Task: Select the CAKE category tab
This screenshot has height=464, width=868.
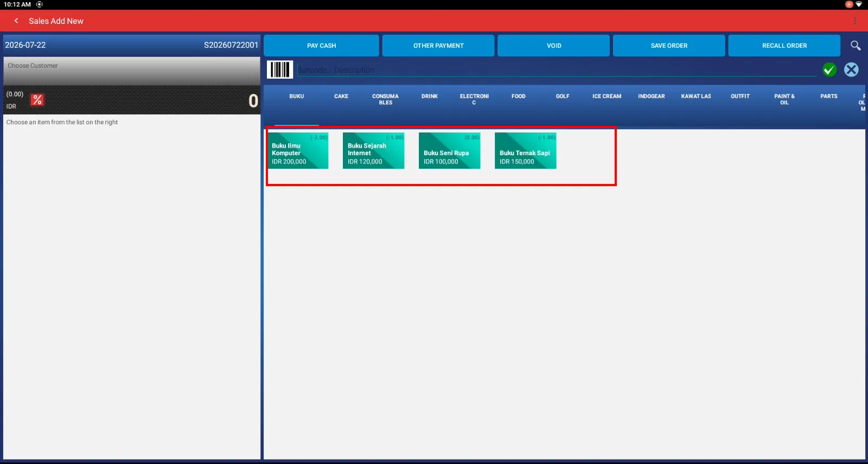Action: tap(341, 96)
